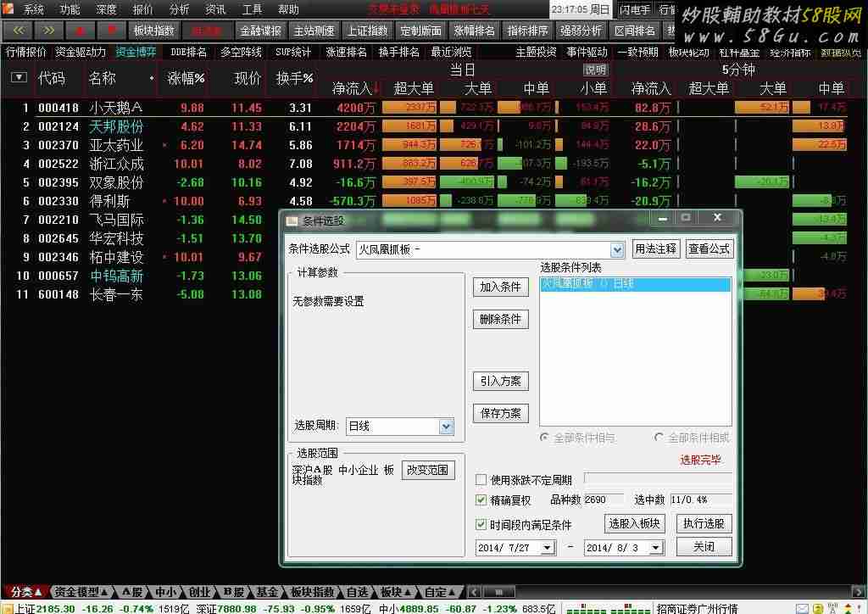The image size is (868, 614).
Task: Click the yellow icon before 上证 in the status bar
Action: (x=7, y=609)
